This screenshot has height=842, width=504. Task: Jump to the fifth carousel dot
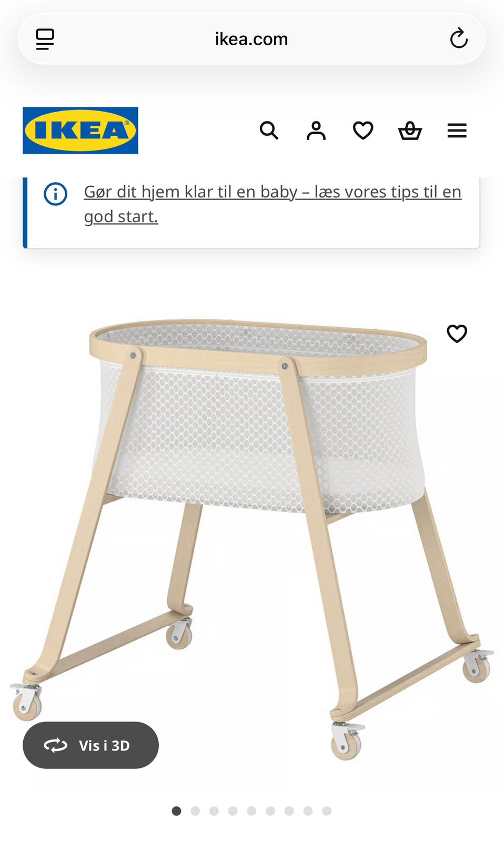(251, 811)
